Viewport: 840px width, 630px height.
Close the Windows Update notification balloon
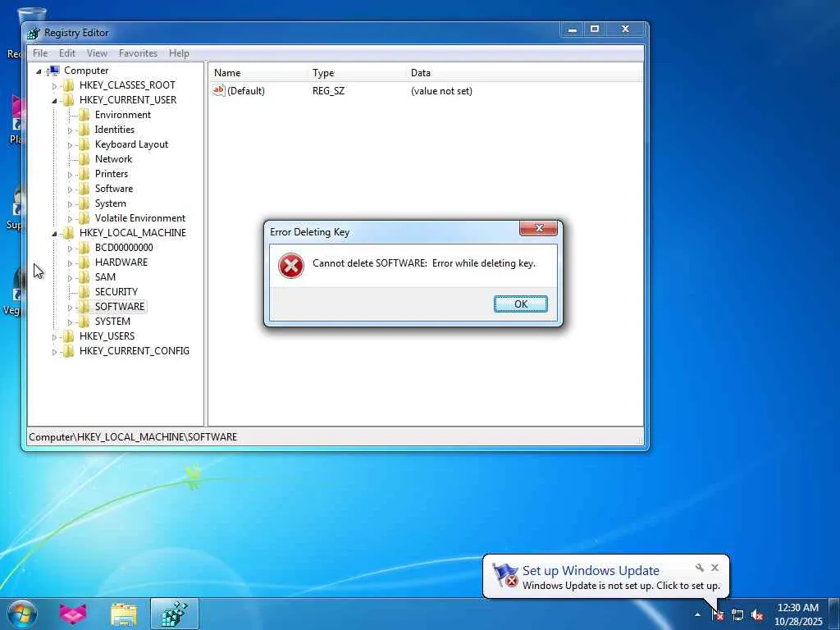(x=714, y=568)
